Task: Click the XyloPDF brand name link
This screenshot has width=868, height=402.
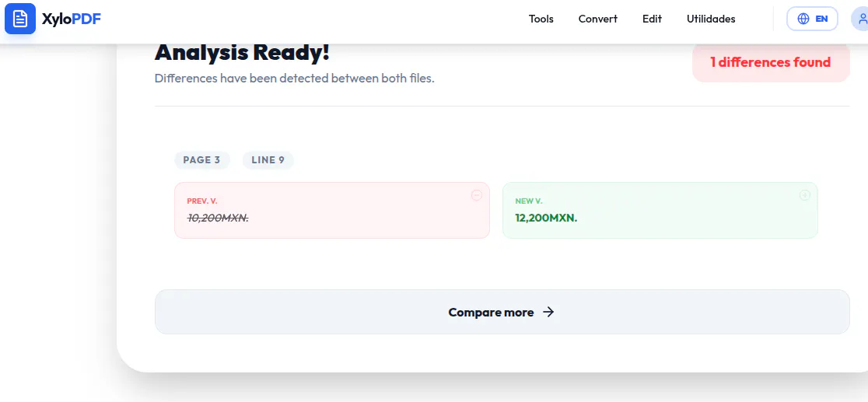Action: [72, 19]
